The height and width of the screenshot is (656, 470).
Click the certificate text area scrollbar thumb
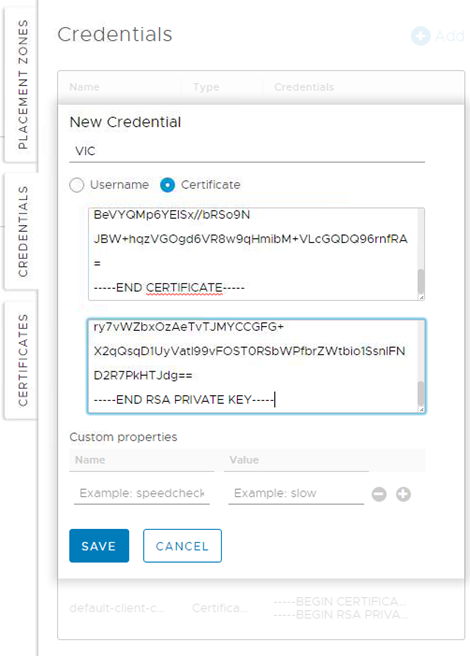(x=421, y=282)
